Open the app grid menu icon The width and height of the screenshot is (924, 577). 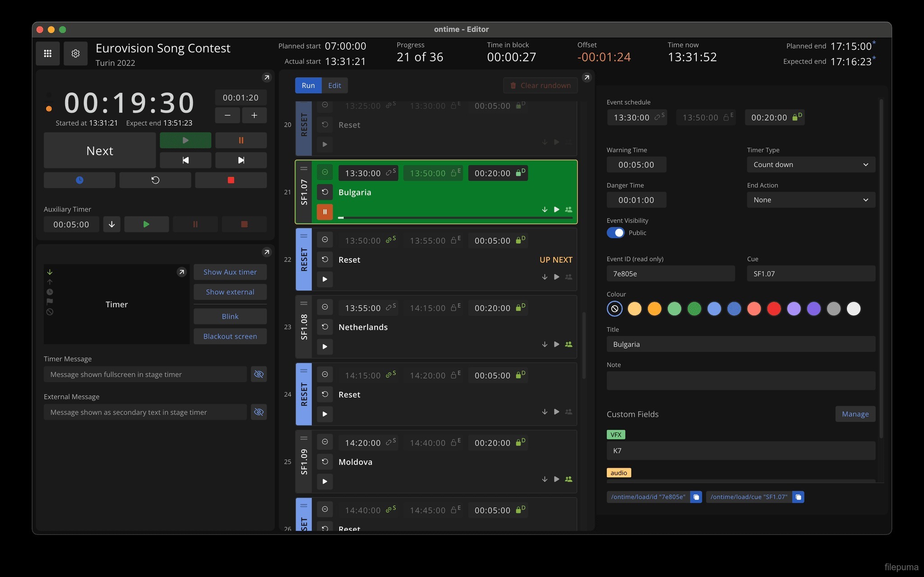pyautogui.click(x=47, y=54)
